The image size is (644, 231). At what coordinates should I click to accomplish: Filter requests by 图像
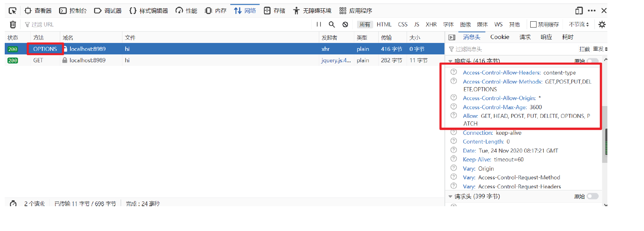[x=466, y=24]
